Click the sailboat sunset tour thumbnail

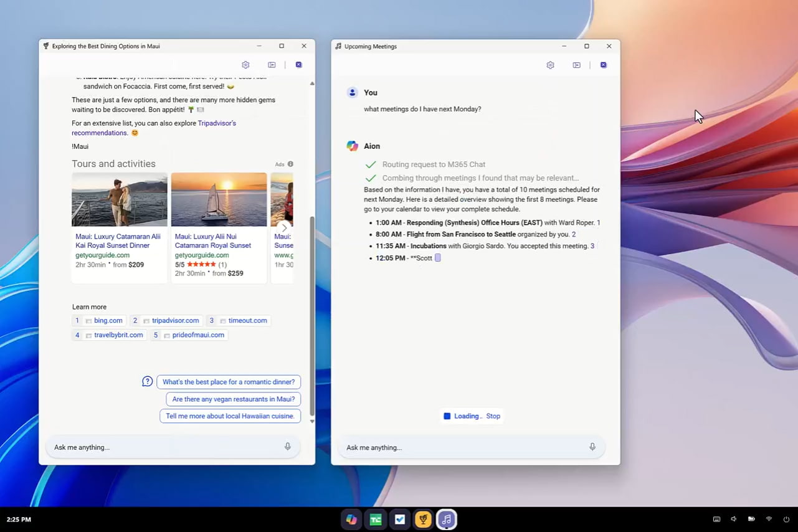(x=219, y=199)
